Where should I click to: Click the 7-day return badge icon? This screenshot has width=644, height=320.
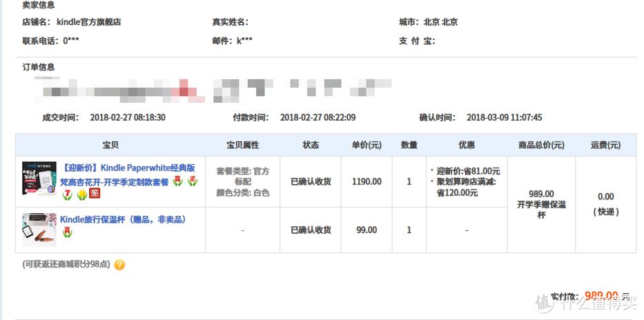click(68, 194)
